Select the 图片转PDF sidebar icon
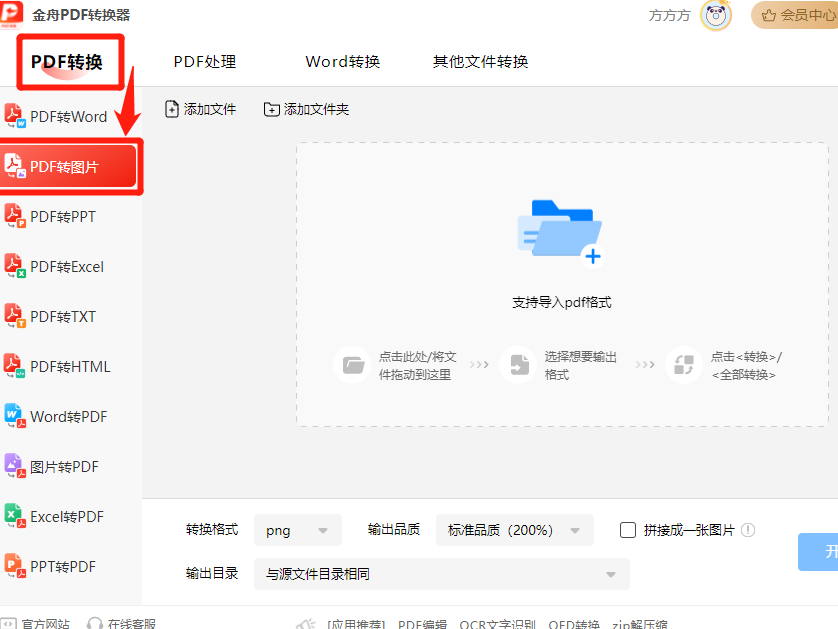Screen dimensions: 838x629 [x=15, y=466]
